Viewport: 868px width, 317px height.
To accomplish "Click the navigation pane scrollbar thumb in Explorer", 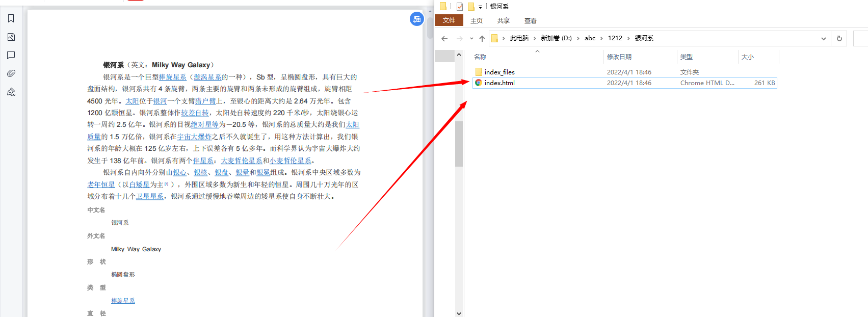I will pyautogui.click(x=459, y=144).
